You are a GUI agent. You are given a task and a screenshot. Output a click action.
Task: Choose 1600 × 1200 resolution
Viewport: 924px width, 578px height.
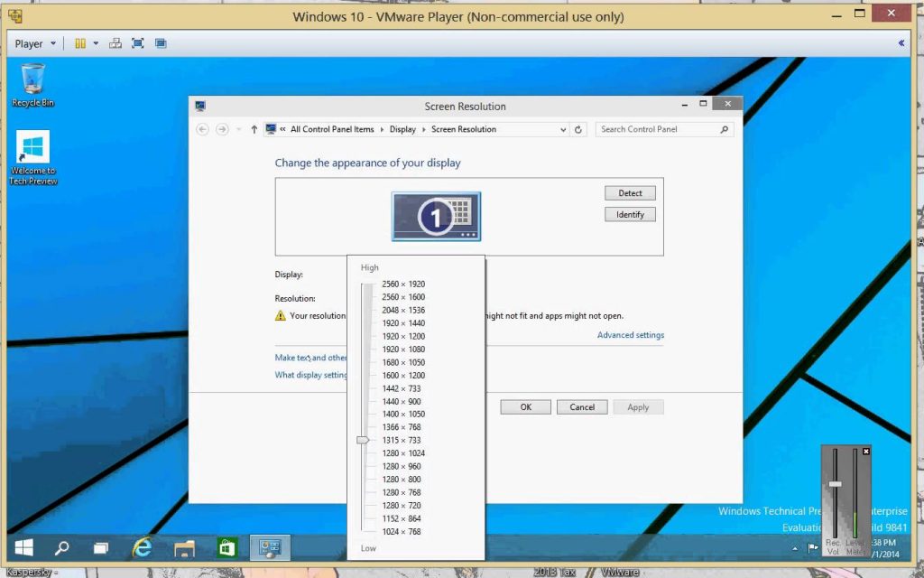pyautogui.click(x=403, y=375)
